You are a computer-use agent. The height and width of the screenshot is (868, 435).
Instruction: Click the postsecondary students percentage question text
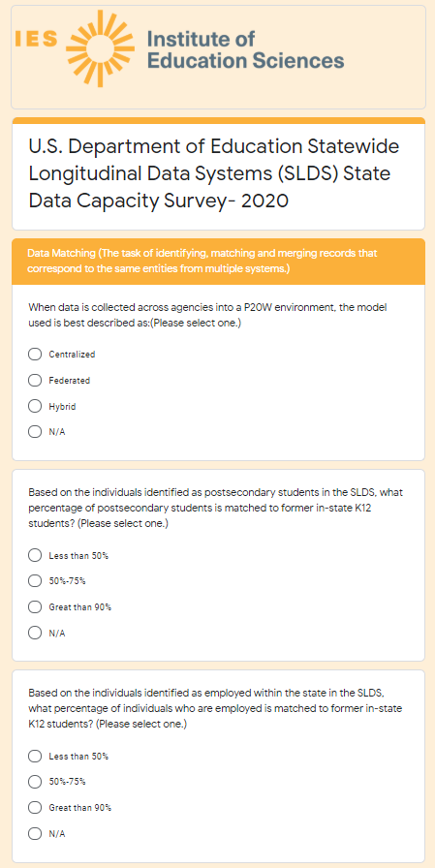point(211,509)
